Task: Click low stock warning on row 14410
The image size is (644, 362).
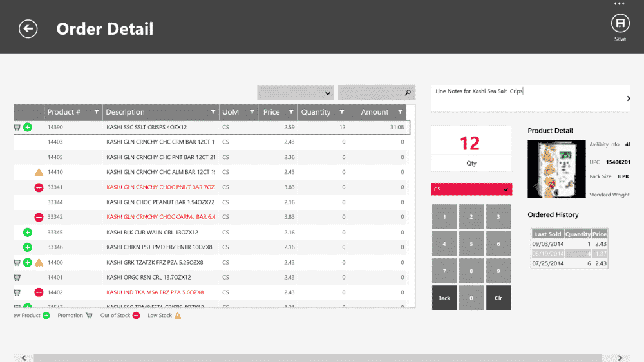Action: point(39,172)
